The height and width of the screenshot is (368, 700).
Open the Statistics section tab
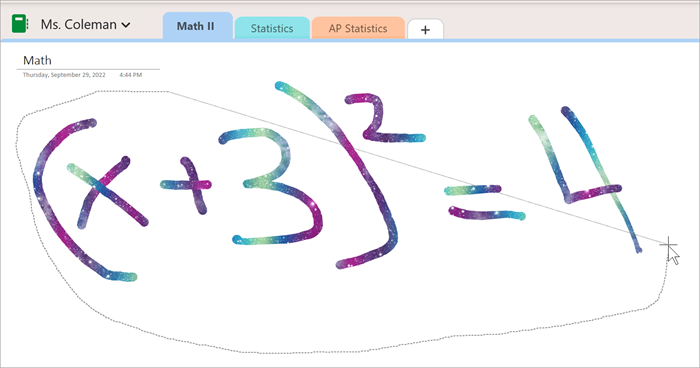click(x=272, y=29)
